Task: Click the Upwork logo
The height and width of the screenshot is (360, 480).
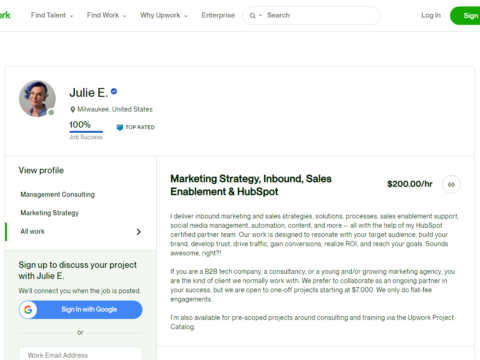Action: (x=5, y=15)
